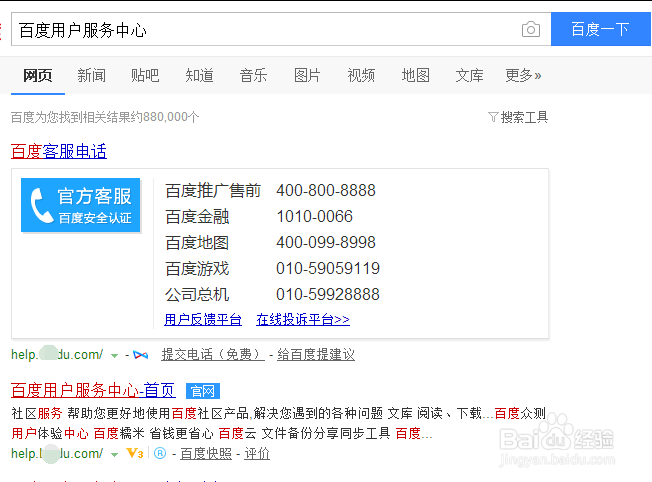Viewport: 652px width, 482px height.
Task: Select 公司总机 number 010-59928888
Action: (x=328, y=294)
